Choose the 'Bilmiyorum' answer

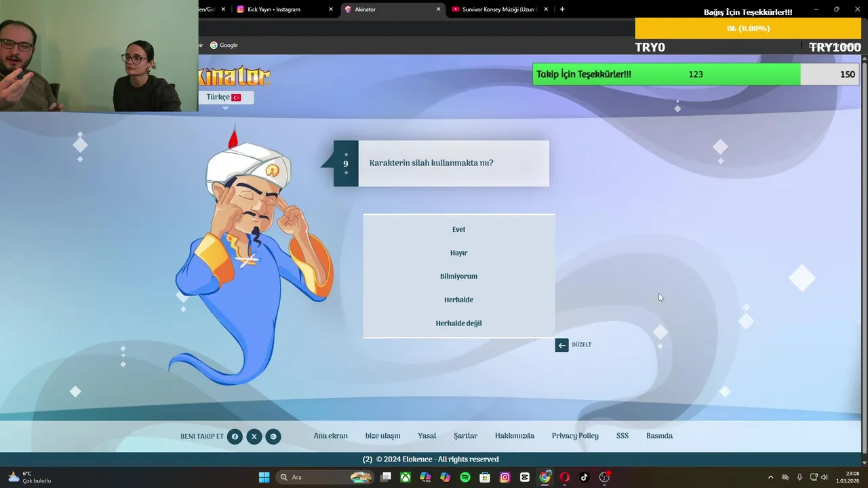point(458,277)
